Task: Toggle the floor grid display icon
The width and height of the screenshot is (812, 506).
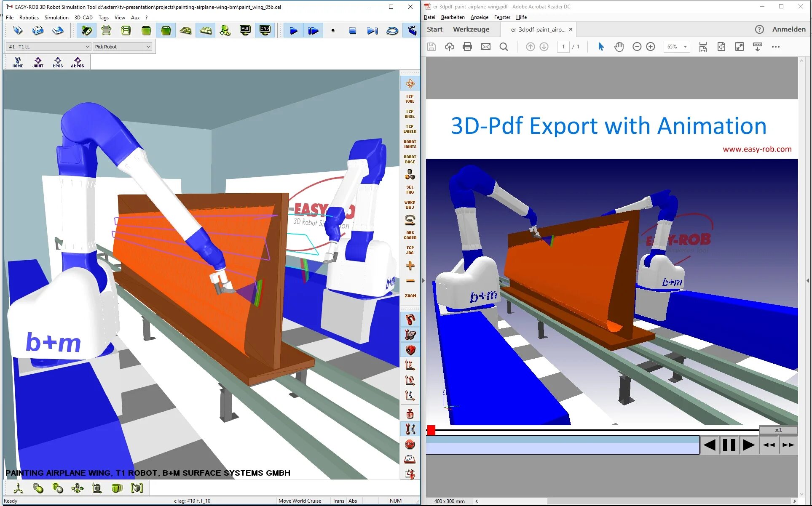Action: (185, 30)
